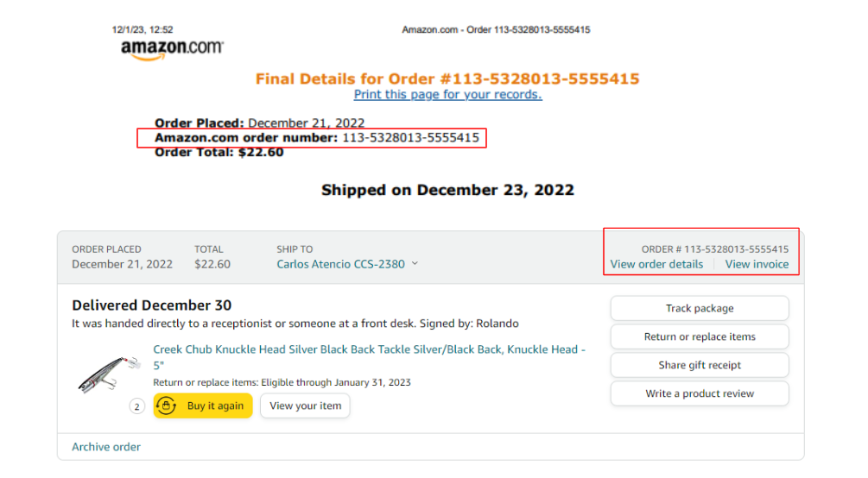Click the quantity badge showing 2
Image resolution: width=868 pixels, height=478 pixels.
click(136, 406)
